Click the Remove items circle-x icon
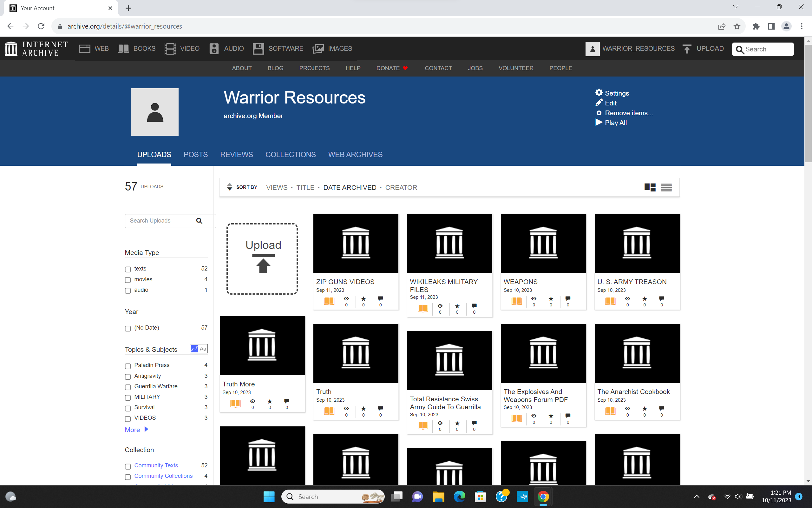Viewport: 812px width, 508px height. [x=599, y=113]
